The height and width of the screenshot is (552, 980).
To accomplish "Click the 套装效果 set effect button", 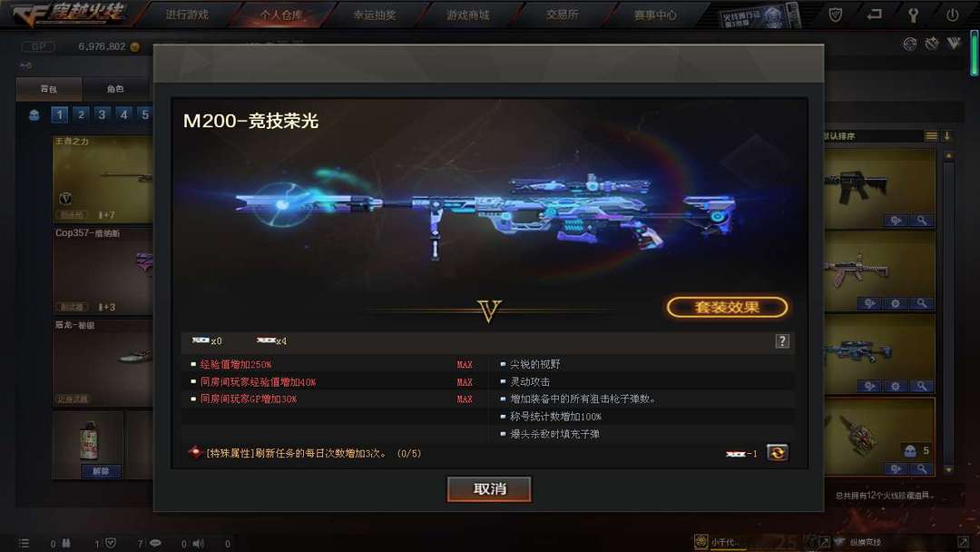I will pos(727,307).
